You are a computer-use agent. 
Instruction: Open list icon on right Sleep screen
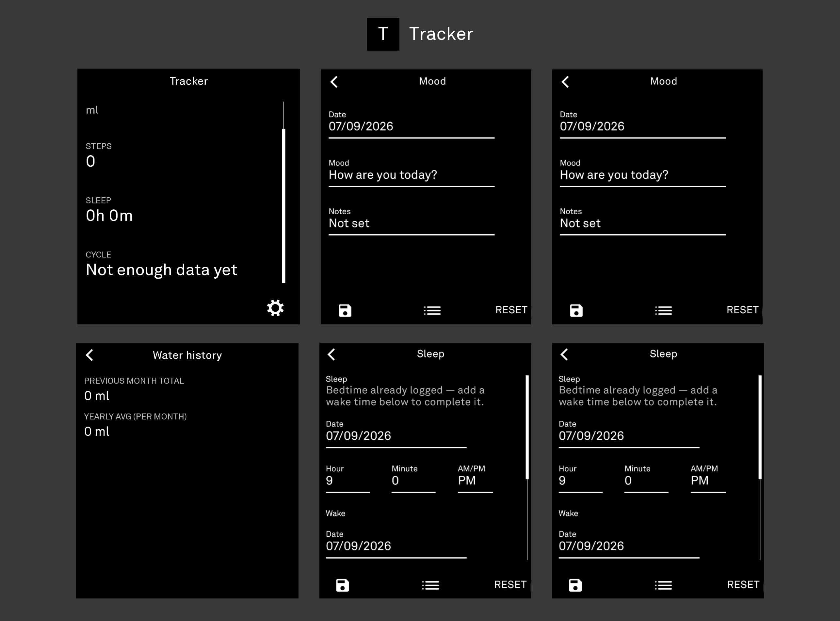[x=663, y=585]
